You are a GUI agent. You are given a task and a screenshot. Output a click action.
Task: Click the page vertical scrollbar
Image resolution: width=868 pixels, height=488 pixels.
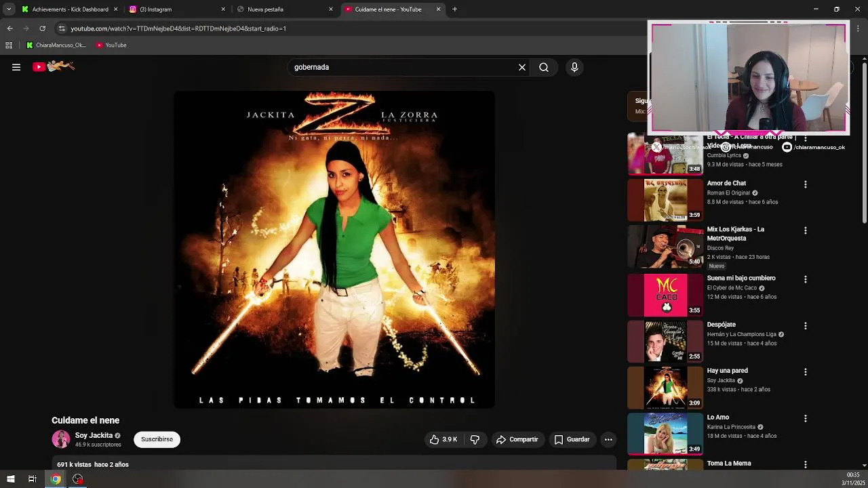pyautogui.click(x=864, y=142)
